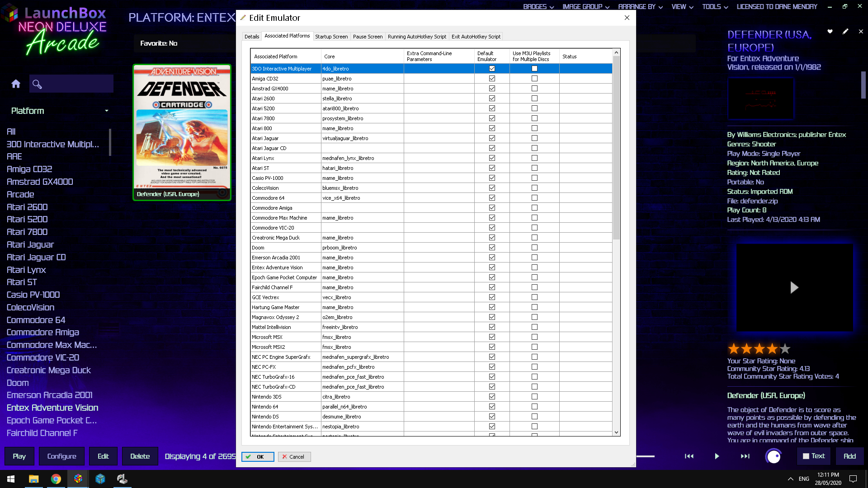Click the circular loading spinner icon

(x=774, y=456)
